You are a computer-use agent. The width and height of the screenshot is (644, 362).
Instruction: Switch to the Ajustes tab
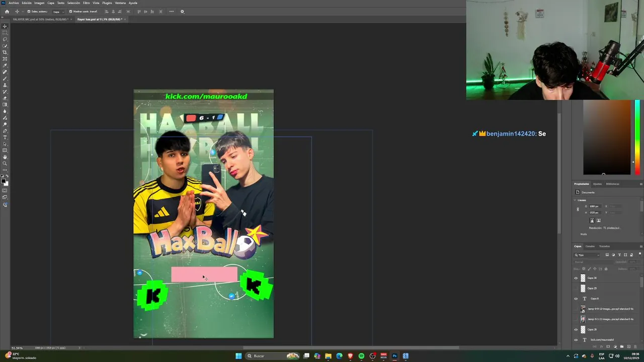click(597, 184)
